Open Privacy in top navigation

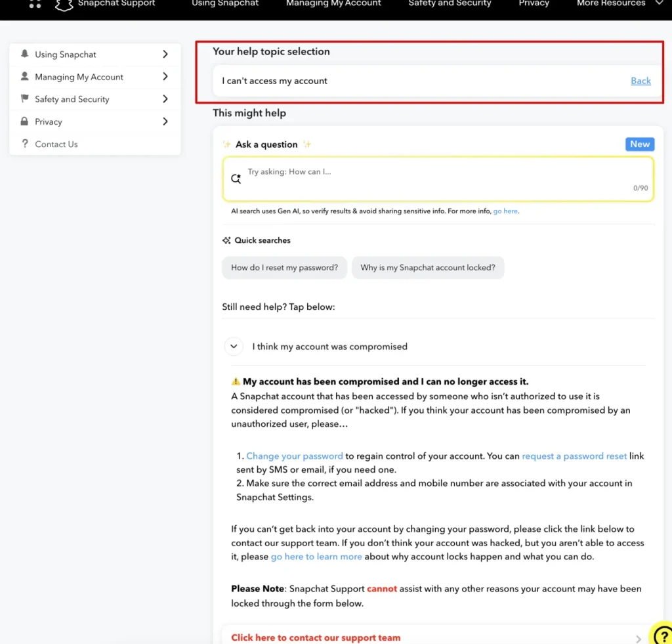click(x=534, y=3)
